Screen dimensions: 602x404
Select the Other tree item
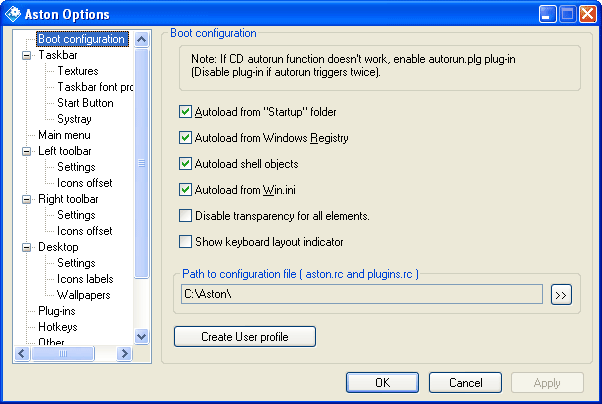coord(51,341)
